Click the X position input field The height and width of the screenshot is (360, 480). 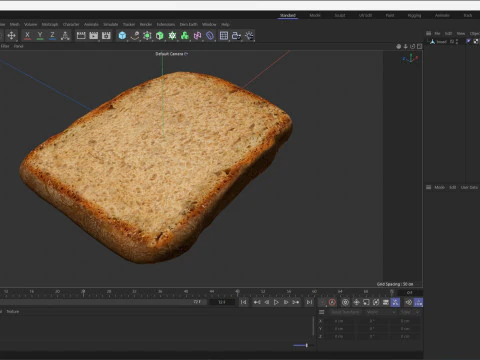339,321
